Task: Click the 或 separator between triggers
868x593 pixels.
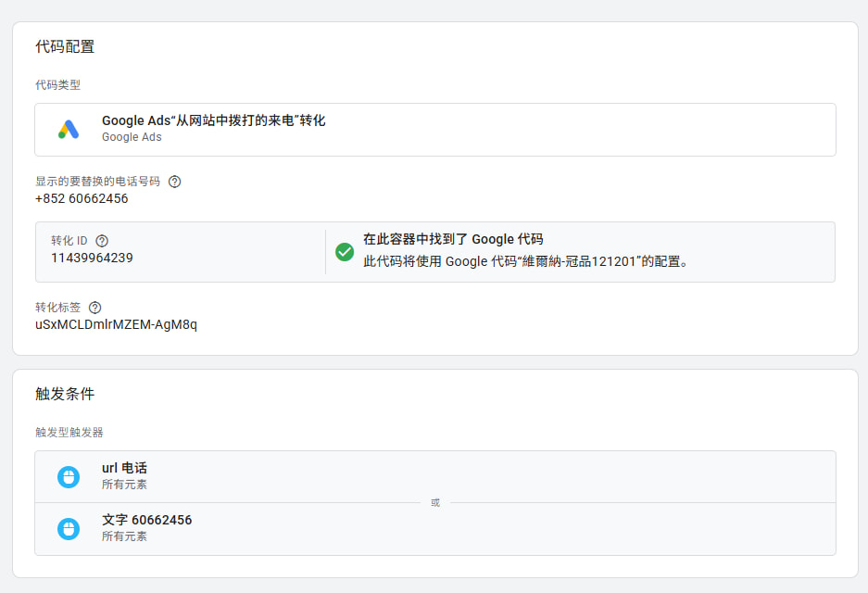Action: pyautogui.click(x=435, y=503)
